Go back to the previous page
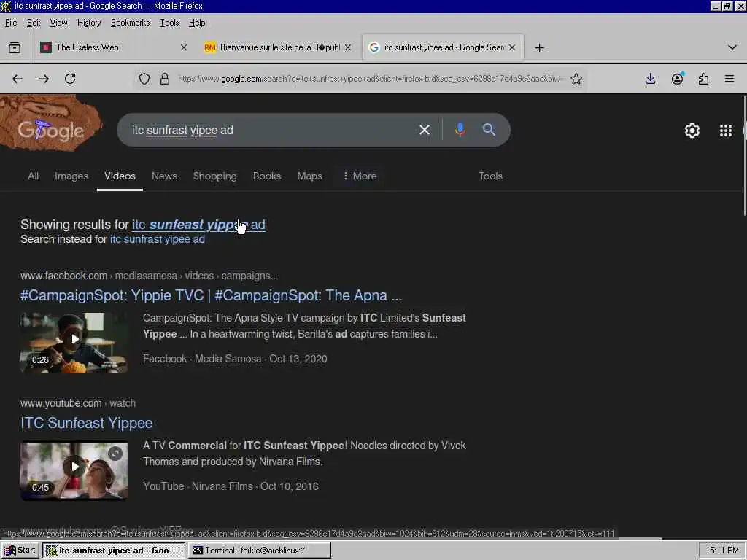This screenshot has height=560, width=747. 18,79
